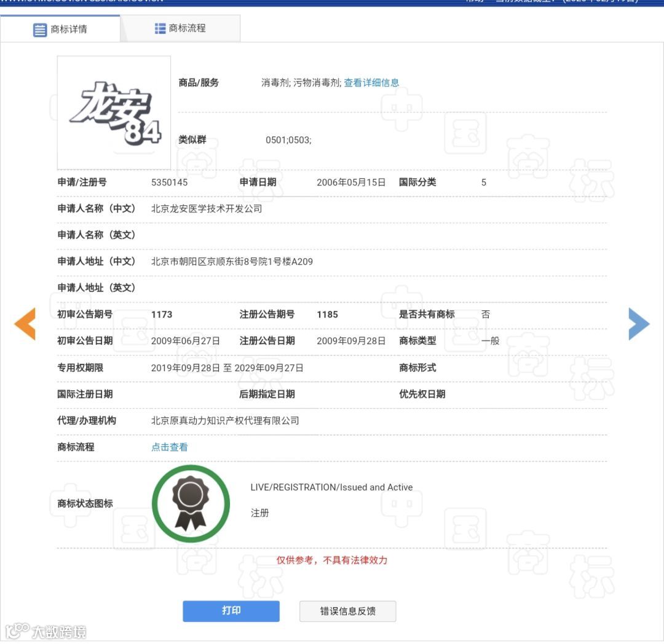Select goods text 消毒剂; 污物消毒剂;
The height and width of the screenshot is (644, 664).
pyautogui.click(x=301, y=82)
